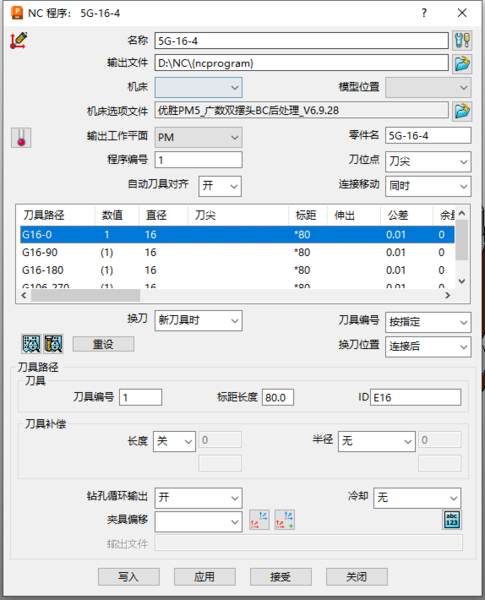Select the G16-90 toolpath row
Viewport: 485px width, 600px height.
click(x=237, y=253)
